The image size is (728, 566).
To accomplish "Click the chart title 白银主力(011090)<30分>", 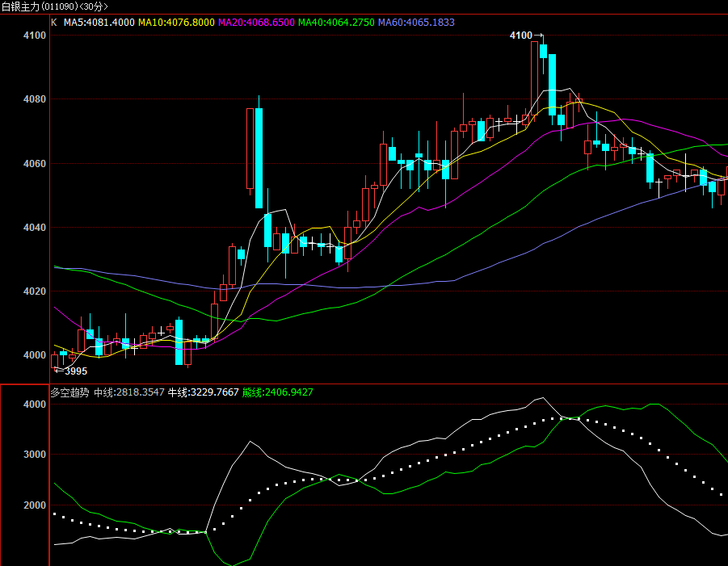I will (55, 7).
